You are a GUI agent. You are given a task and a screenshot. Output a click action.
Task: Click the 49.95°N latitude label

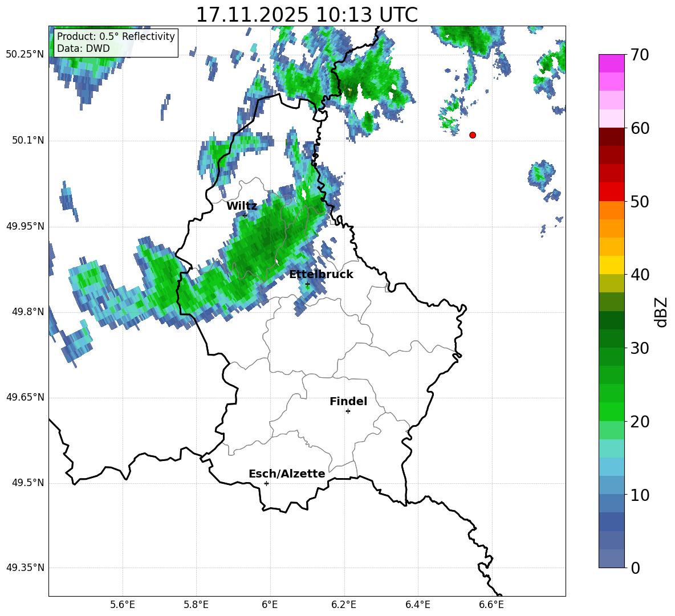25,226
